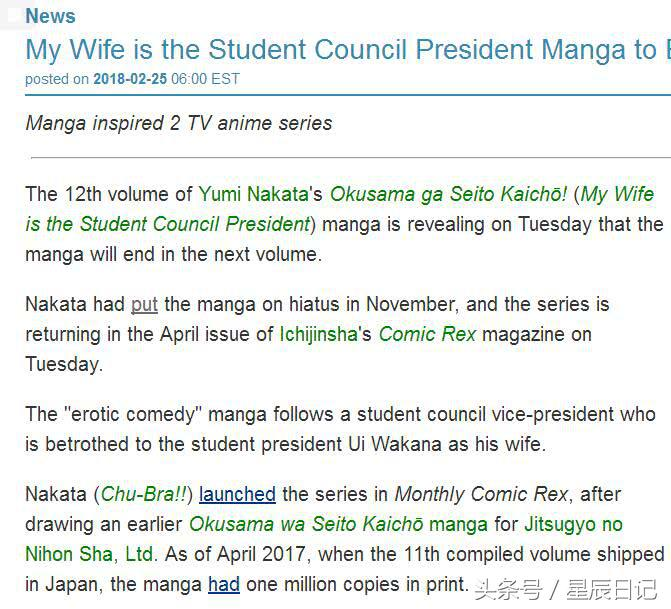671x609 pixels.
Task: Click the underlined word 'put'
Action: tap(144, 304)
